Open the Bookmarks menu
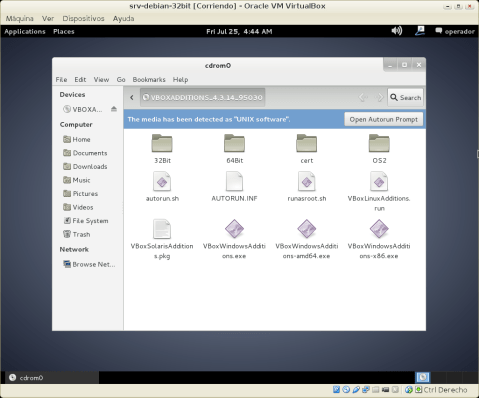This screenshot has height=398, width=479. [149, 80]
